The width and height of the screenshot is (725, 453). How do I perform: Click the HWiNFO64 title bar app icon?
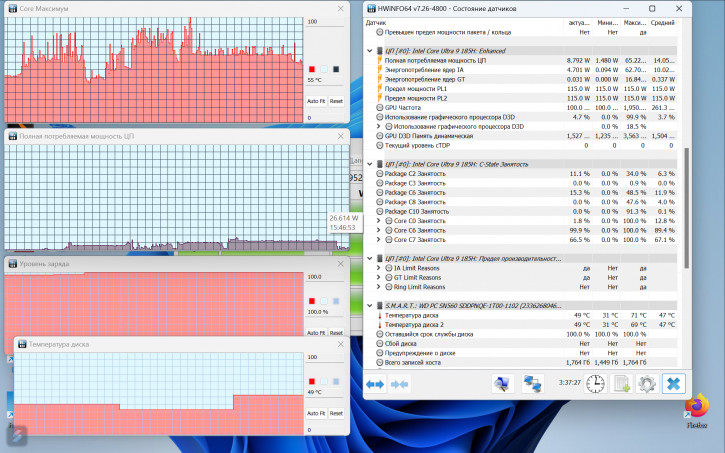[371, 8]
